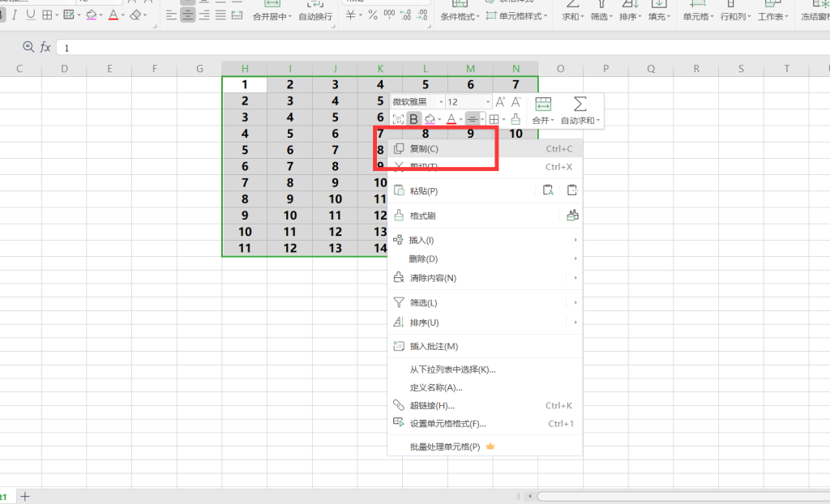Viewport: 830px width, 504px height.
Task: Open 插入(I) context submenu
Action: click(x=485, y=240)
